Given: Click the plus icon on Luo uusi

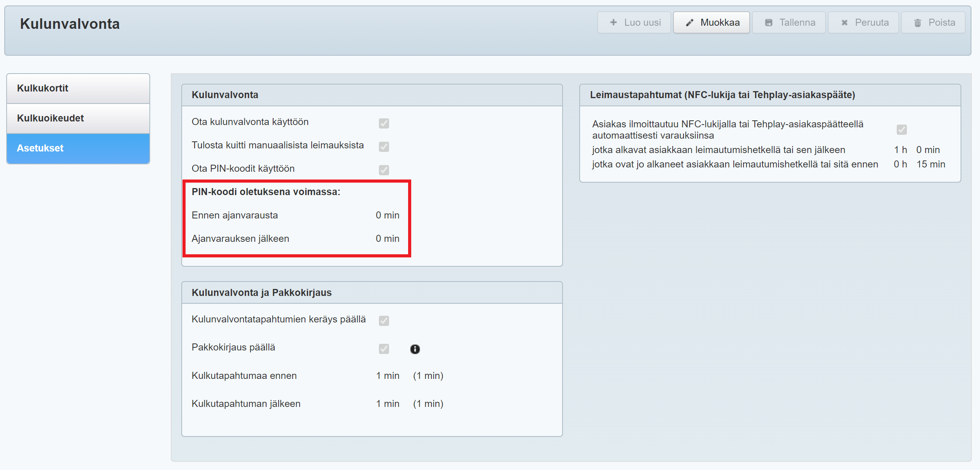Looking at the screenshot, I should 613,23.
